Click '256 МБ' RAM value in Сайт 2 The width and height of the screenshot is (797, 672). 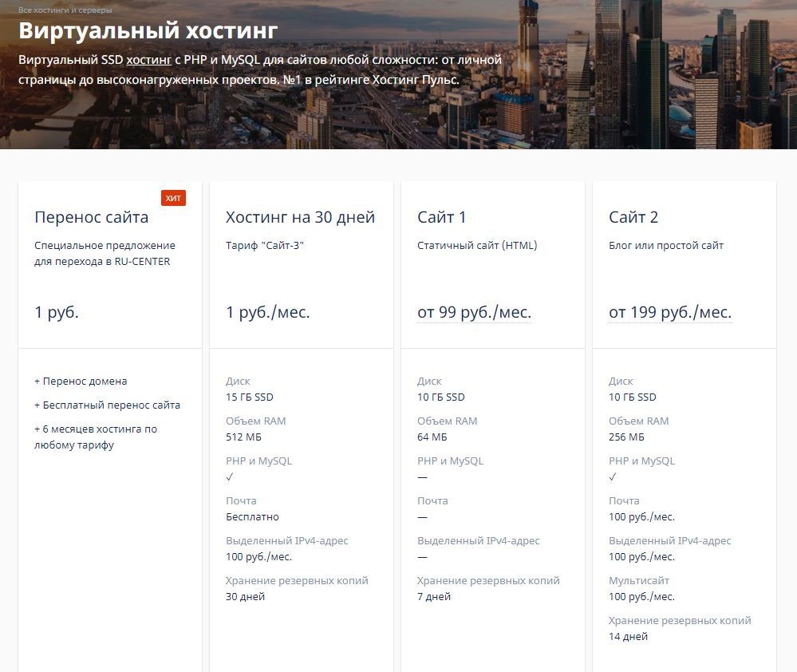tap(627, 437)
